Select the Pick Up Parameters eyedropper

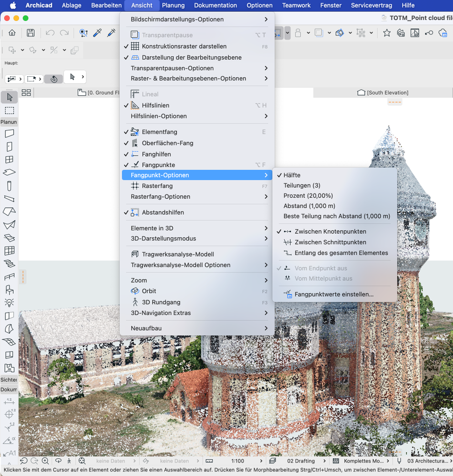tap(97, 33)
